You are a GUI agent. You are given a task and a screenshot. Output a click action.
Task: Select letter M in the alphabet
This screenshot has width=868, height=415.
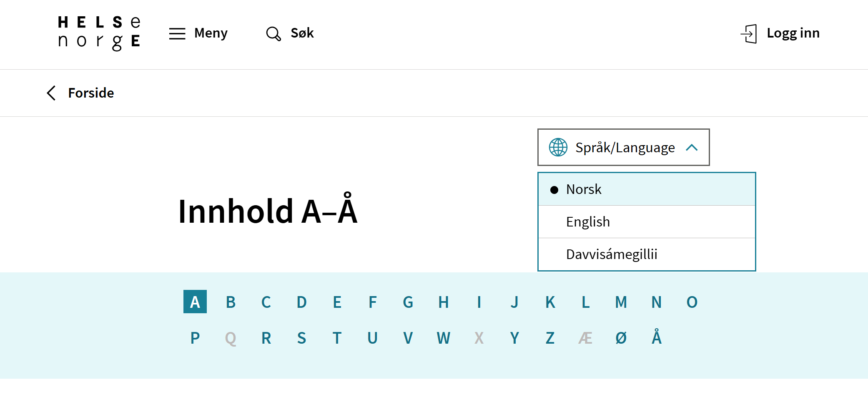coord(621,302)
